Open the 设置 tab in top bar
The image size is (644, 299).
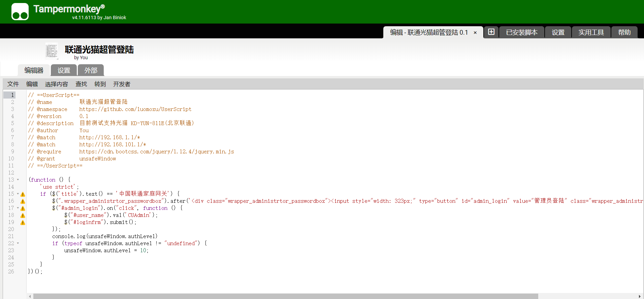558,32
